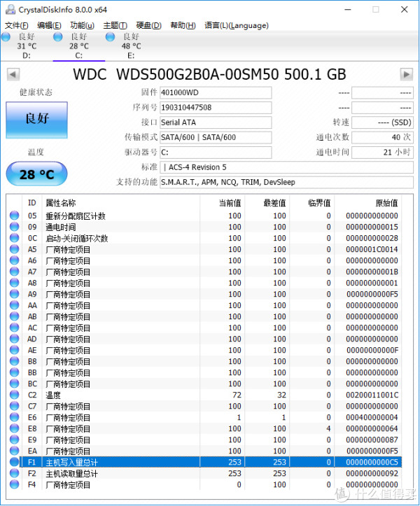Open the 功能(u) menu
The height and width of the screenshot is (506, 420).
pyautogui.click(x=83, y=25)
